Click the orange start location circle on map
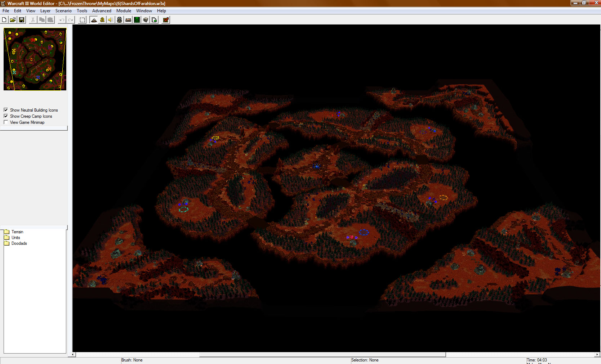 pyautogui.click(x=444, y=197)
